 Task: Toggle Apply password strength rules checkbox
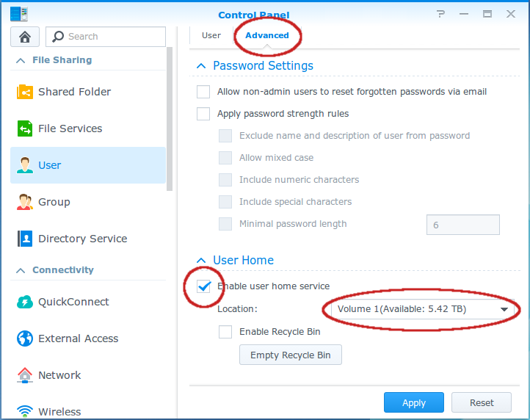203,114
